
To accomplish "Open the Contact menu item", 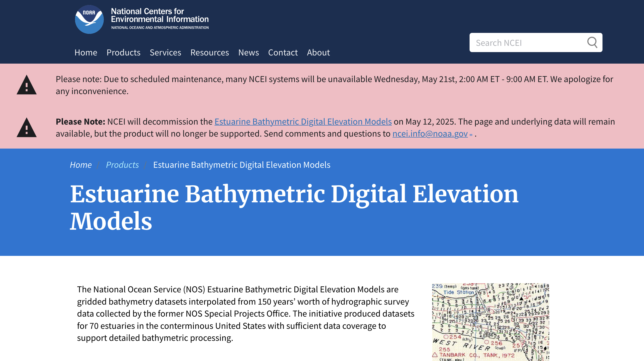I will pyautogui.click(x=283, y=52).
